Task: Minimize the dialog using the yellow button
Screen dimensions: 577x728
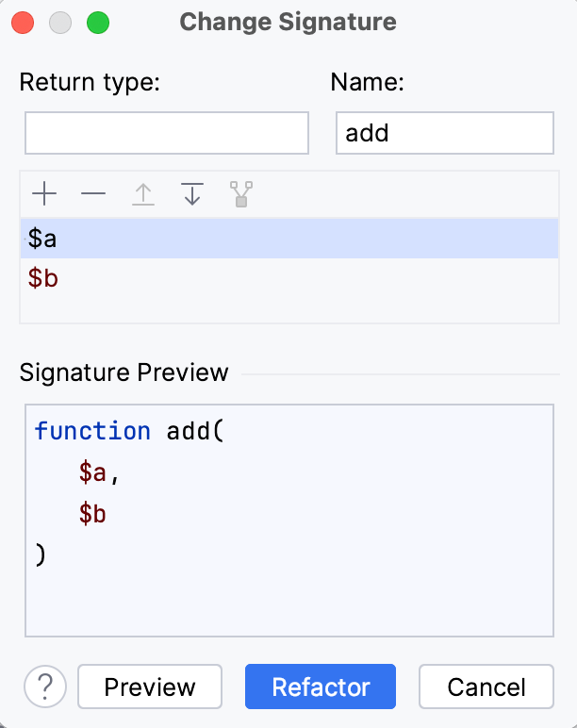Action: click(60, 22)
